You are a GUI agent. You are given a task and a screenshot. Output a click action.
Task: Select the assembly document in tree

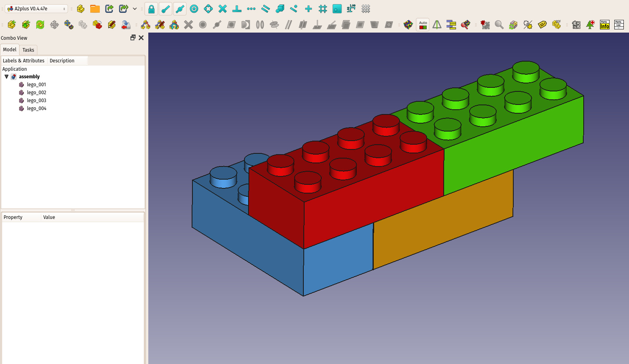[x=29, y=77]
